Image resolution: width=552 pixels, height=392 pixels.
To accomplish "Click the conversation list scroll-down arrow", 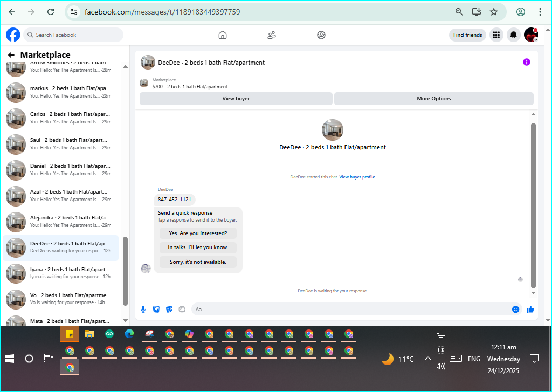I will (x=125, y=320).
